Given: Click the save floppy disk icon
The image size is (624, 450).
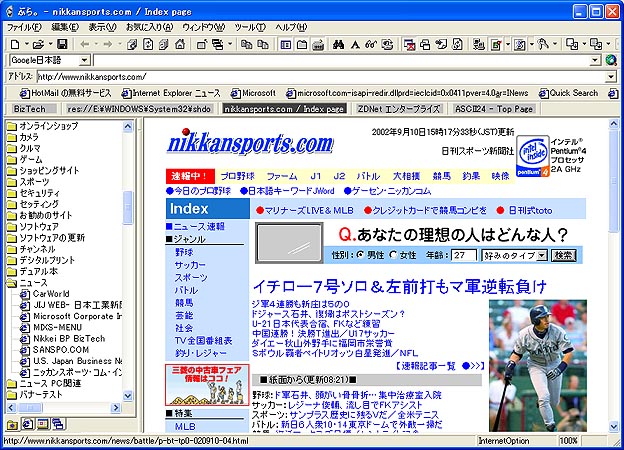Looking at the screenshot, I should (x=62, y=44).
